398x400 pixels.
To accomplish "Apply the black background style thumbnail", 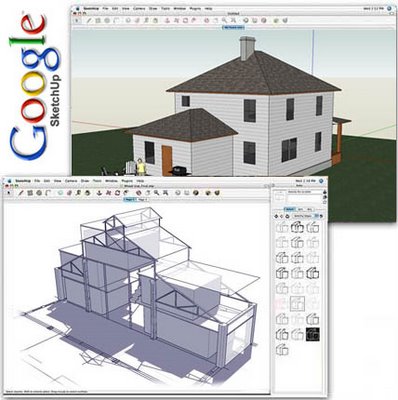I will [x=312, y=334].
